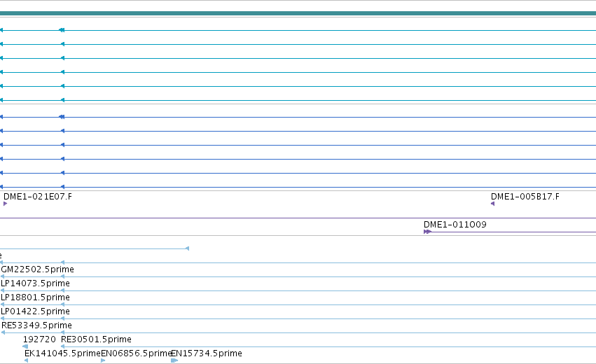Screen dimensions: 596x364
Task: Open the GM22502.5prime EST label
Action: coord(38,269)
